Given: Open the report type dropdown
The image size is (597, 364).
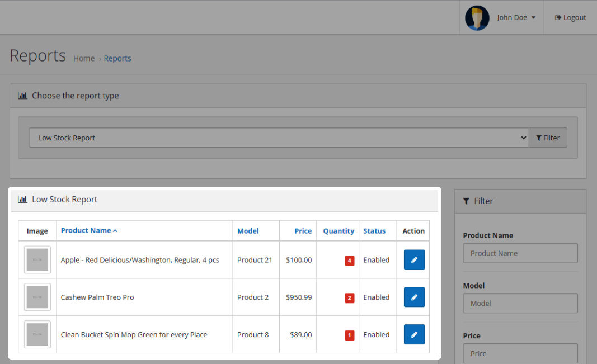Looking at the screenshot, I should 278,138.
